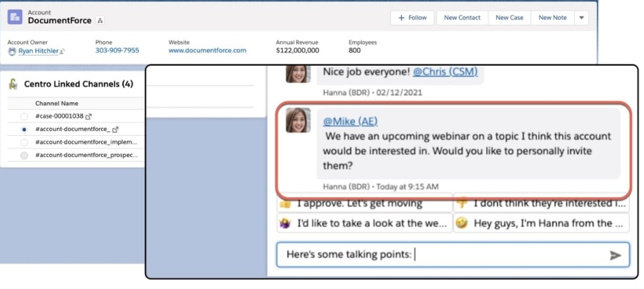Click the message input field with talking points
The width and height of the screenshot is (644, 289).
[453, 254]
